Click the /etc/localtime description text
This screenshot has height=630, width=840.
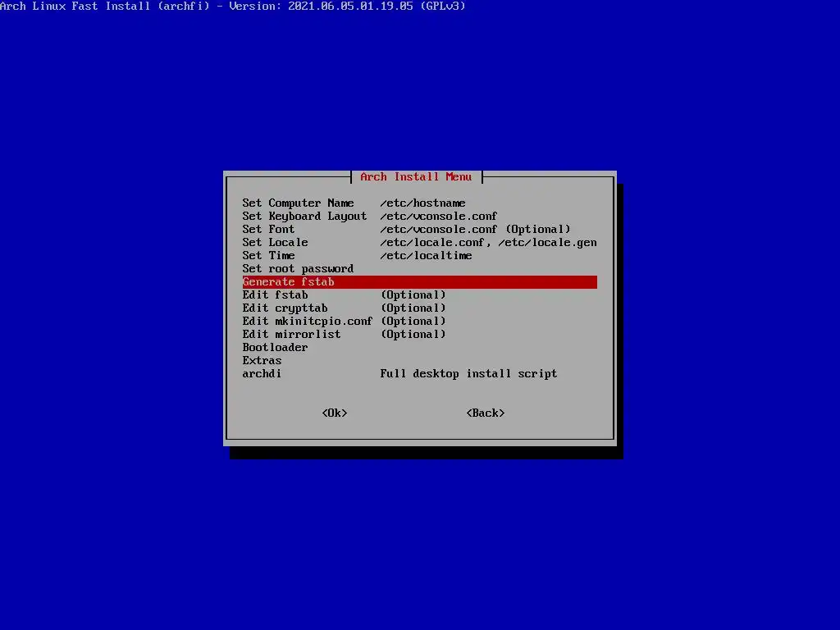426,256
